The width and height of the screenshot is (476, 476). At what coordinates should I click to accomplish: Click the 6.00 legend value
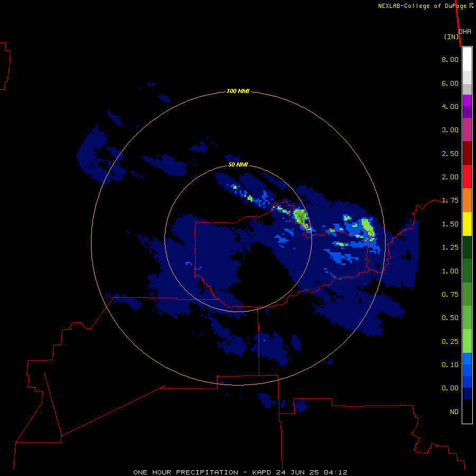click(x=450, y=83)
